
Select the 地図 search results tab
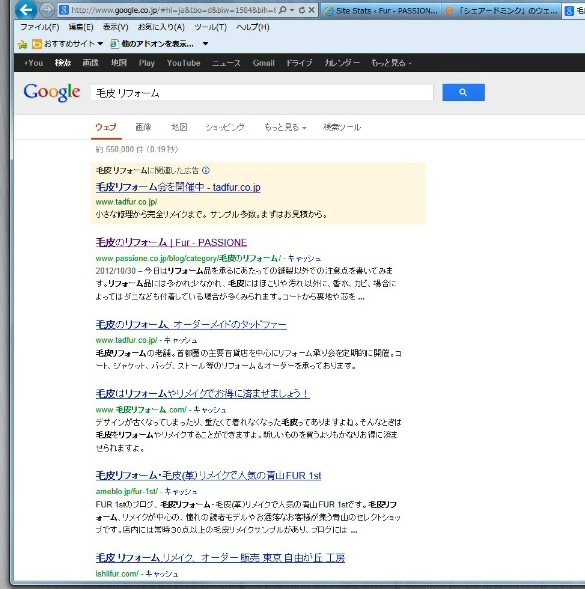tap(179, 127)
